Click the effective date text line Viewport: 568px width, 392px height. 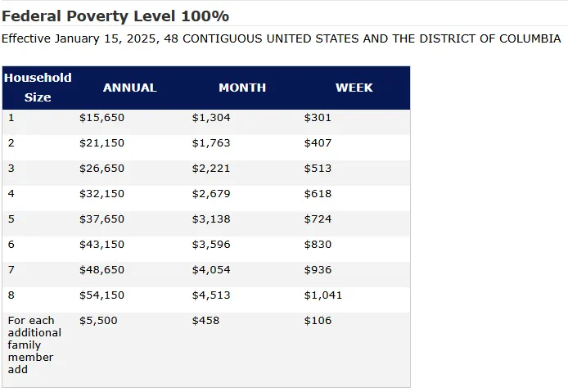281,39
